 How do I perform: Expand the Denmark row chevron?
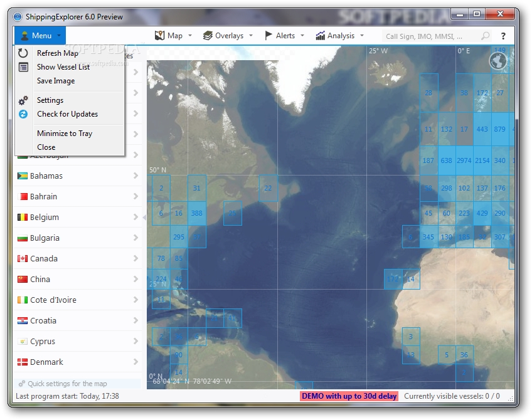point(136,362)
